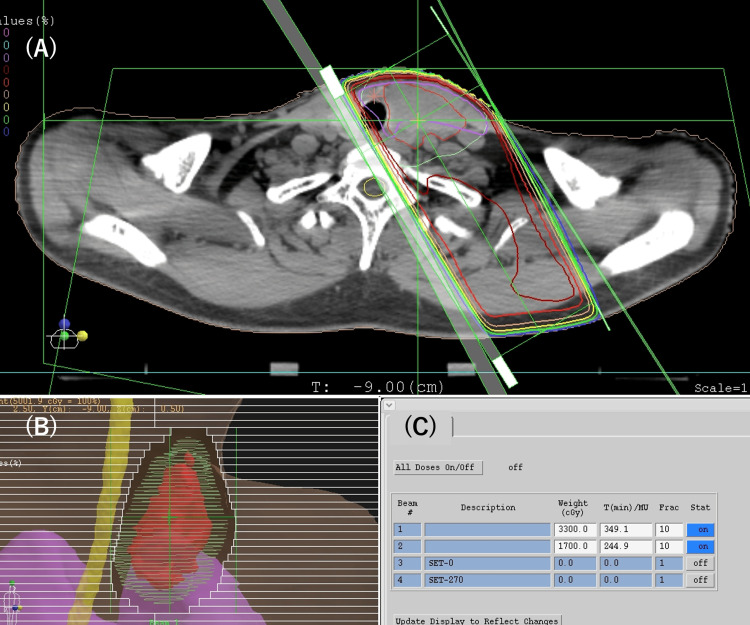Click the yellow spinal cord contour on the CT slice
750x625 pixels.
pos(374,187)
